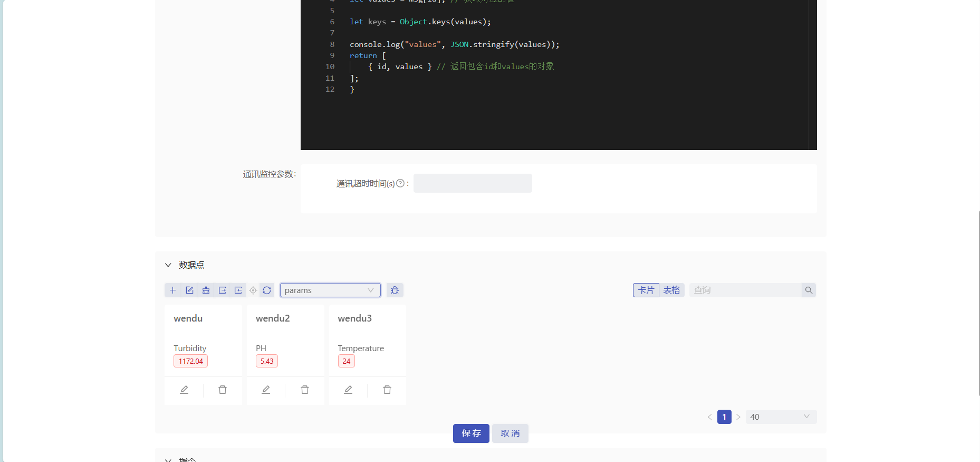Click the plus icon to add data point
Viewport: 980px width, 462px height.
coord(172,290)
